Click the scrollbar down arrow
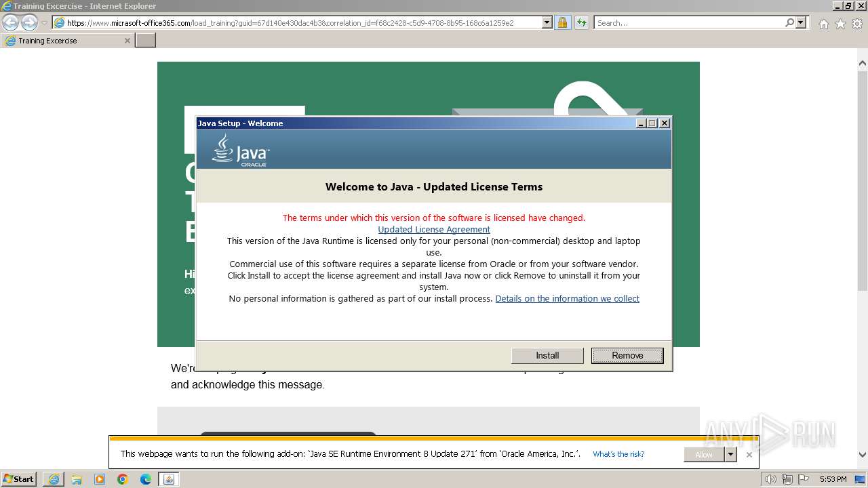The width and height of the screenshot is (868, 488). [x=863, y=455]
